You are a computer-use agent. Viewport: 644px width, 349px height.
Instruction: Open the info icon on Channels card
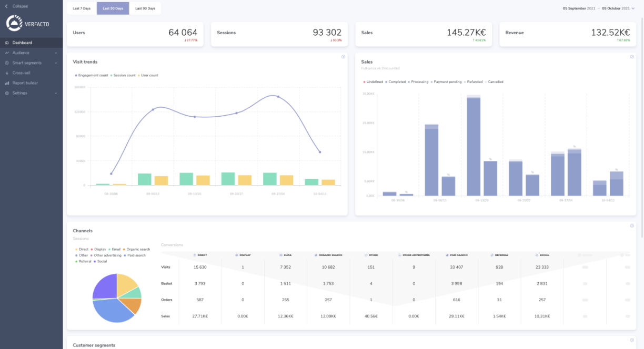pyautogui.click(x=632, y=226)
